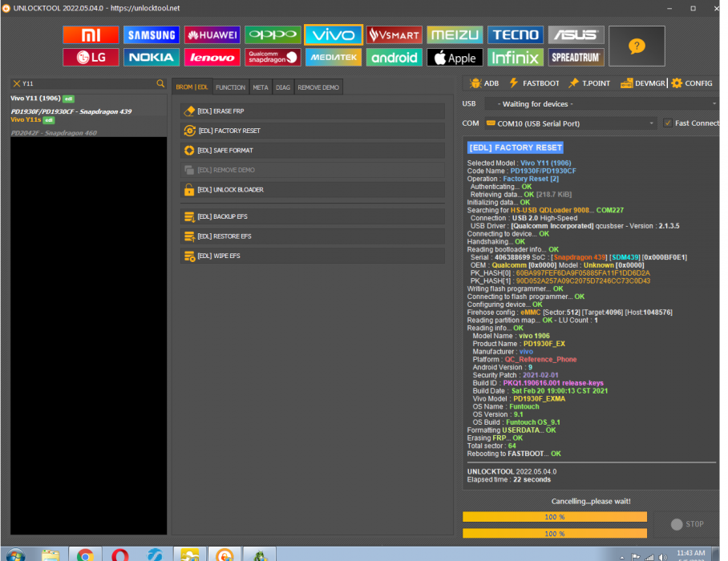Viewport: 728px width, 561px height.
Task: Choose the Meizu brand tile
Action: 455,34
